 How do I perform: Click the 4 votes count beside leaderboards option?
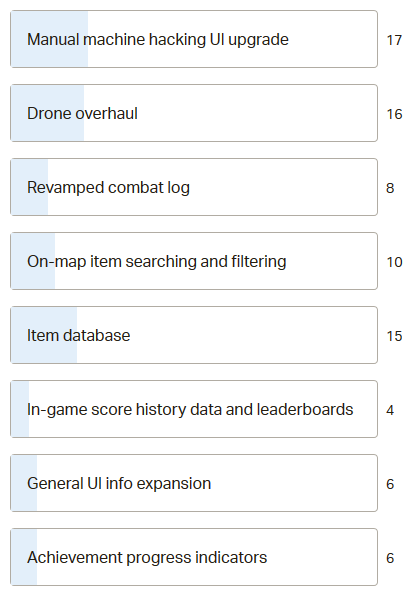pyautogui.click(x=390, y=410)
